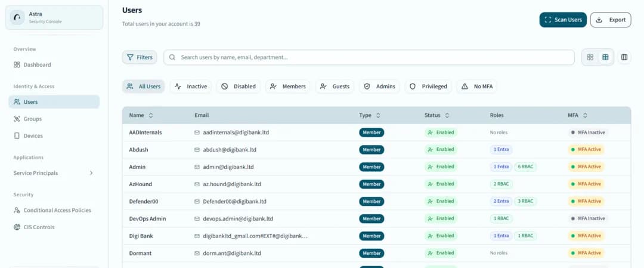Focus the user search field
644x268 pixels.
(x=369, y=57)
